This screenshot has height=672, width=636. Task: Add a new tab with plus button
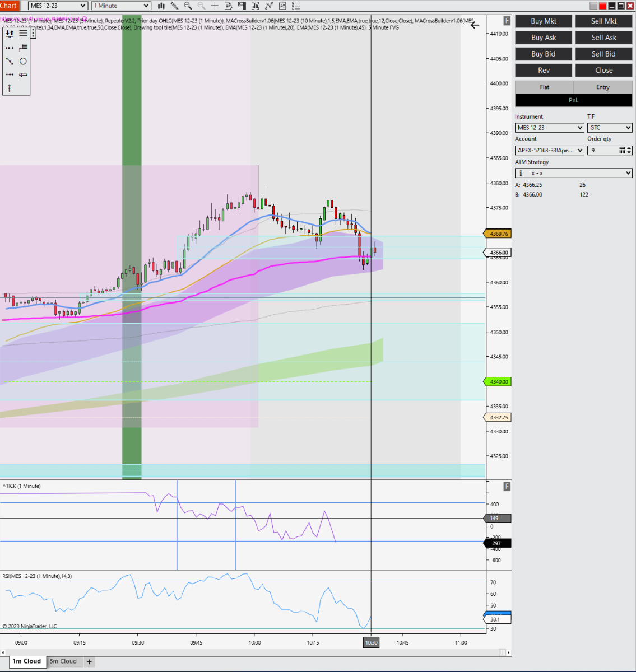pos(89,661)
